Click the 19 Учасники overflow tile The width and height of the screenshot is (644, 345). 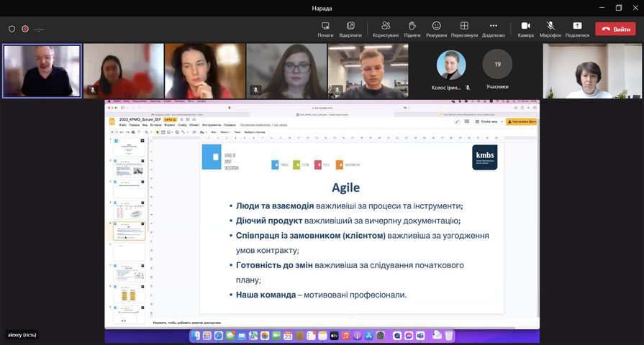(497, 70)
